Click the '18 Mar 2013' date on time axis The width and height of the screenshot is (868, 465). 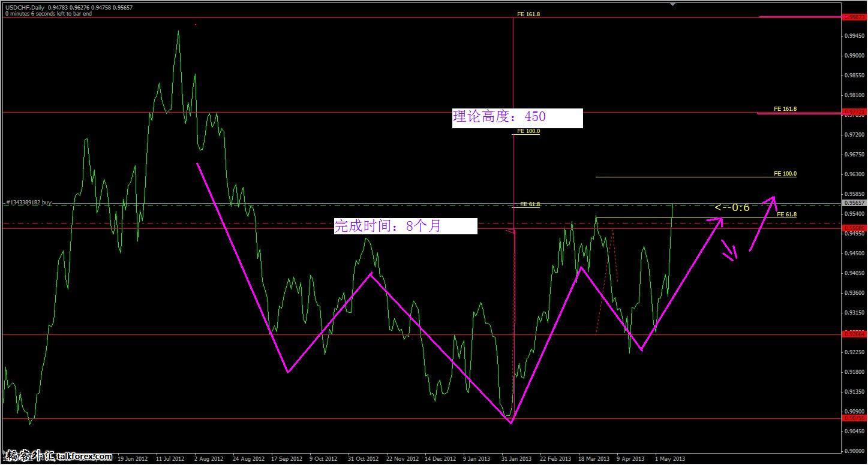pyautogui.click(x=594, y=459)
